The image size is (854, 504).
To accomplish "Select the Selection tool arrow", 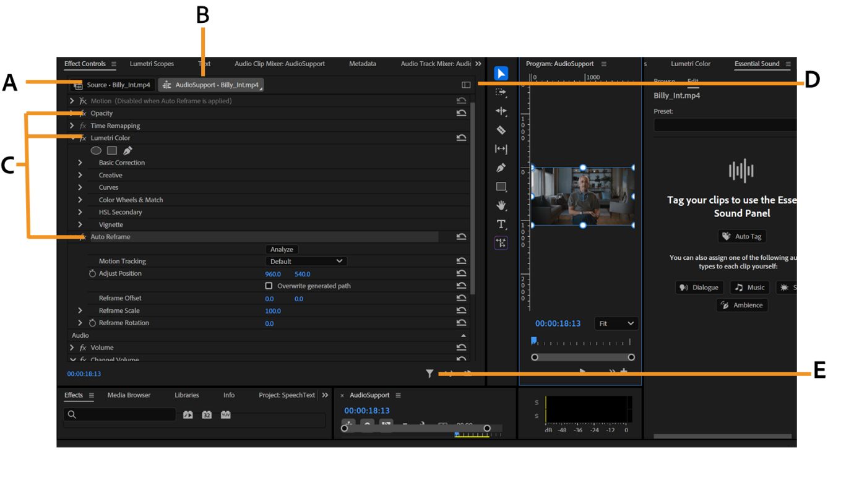I will (501, 74).
